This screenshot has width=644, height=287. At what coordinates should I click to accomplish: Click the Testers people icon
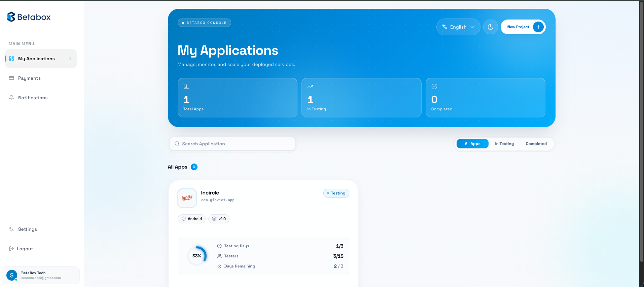click(x=219, y=256)
